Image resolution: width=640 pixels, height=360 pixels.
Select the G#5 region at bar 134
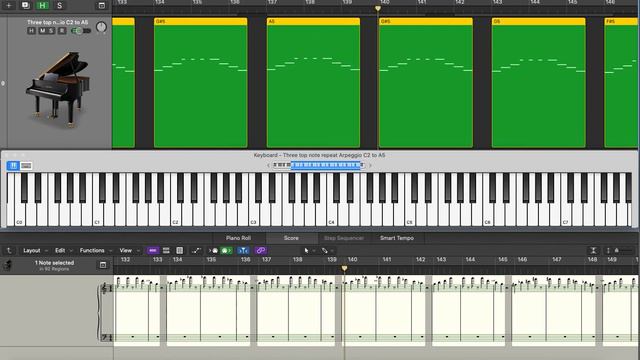[200, 82]
